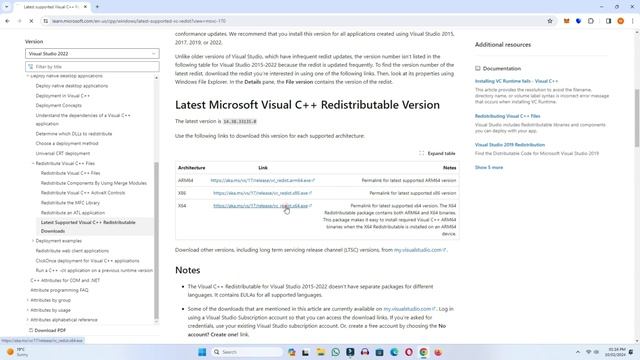The image size is (640, 360).
Task: Bookmark this page with the star icon
Action: (x=550, y=21)
